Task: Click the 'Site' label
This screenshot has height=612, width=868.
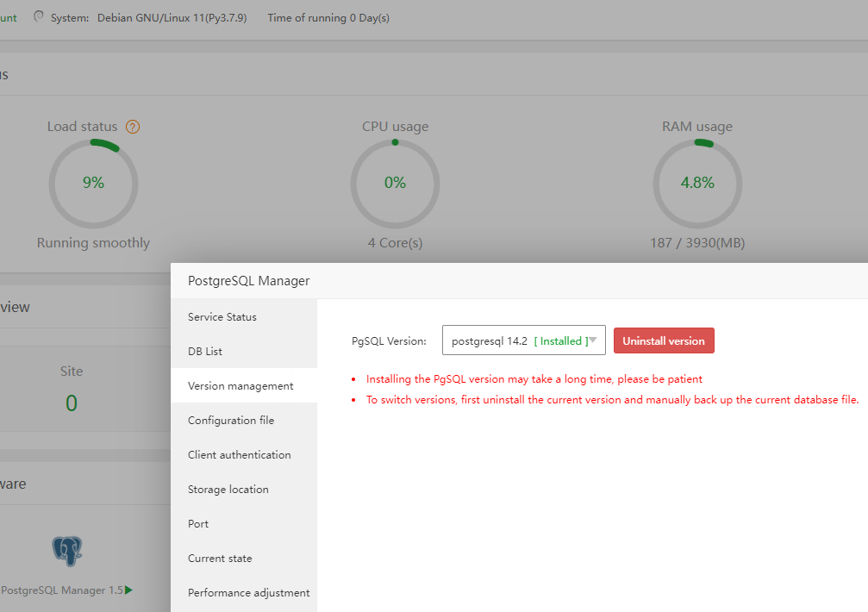Action: 72,371
